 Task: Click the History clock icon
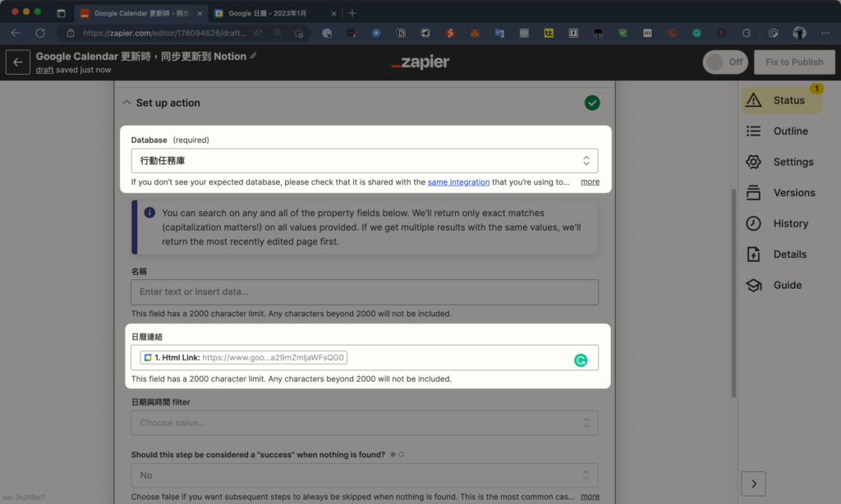tap(754, 223)
